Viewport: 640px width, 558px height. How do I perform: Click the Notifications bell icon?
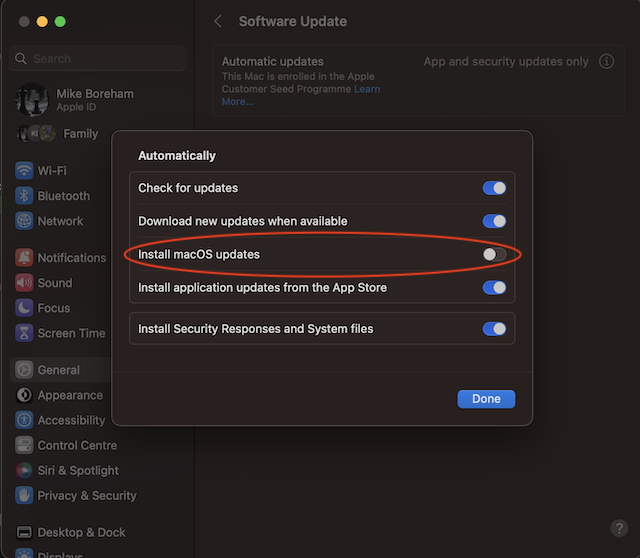pyautogui.click(x=24, y=258)
